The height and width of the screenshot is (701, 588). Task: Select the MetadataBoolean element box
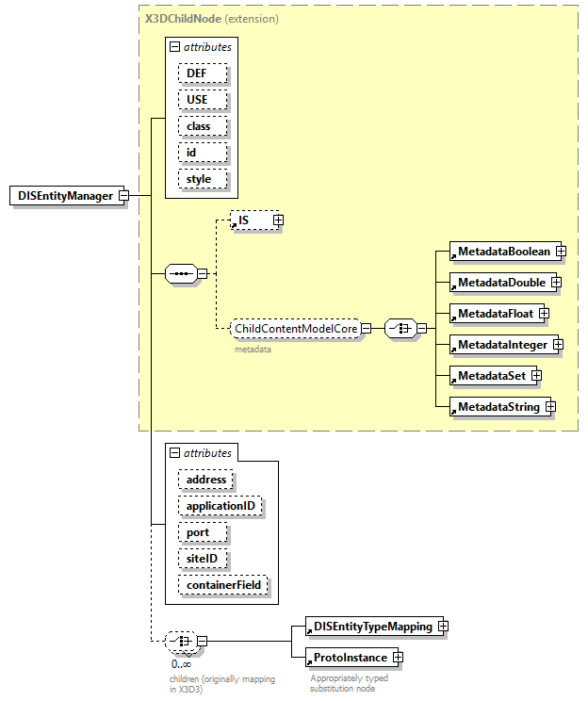pyautogui.click(x=505, y=252)
